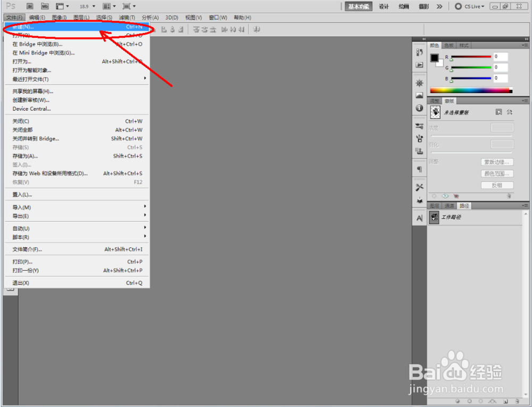Image resolution: width=532 pixels, height=407 pixels.
Task: Click the CS Live circle icon
Action: tap(458, 6)
